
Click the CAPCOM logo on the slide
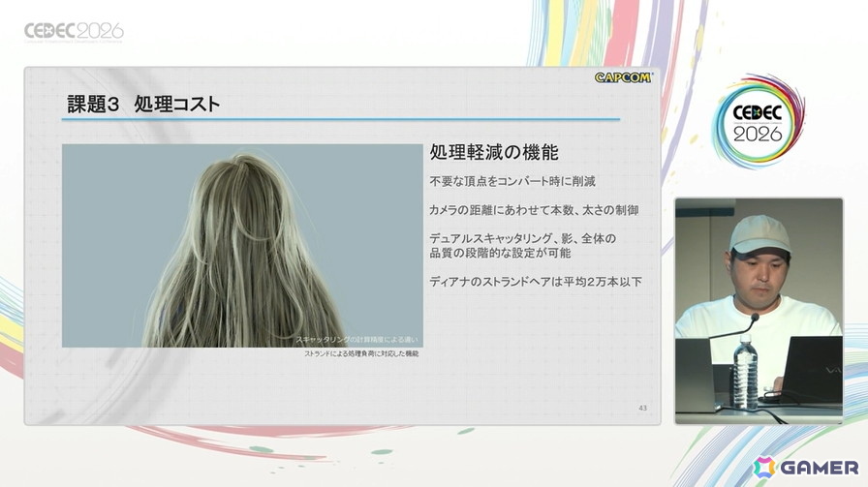623,77
